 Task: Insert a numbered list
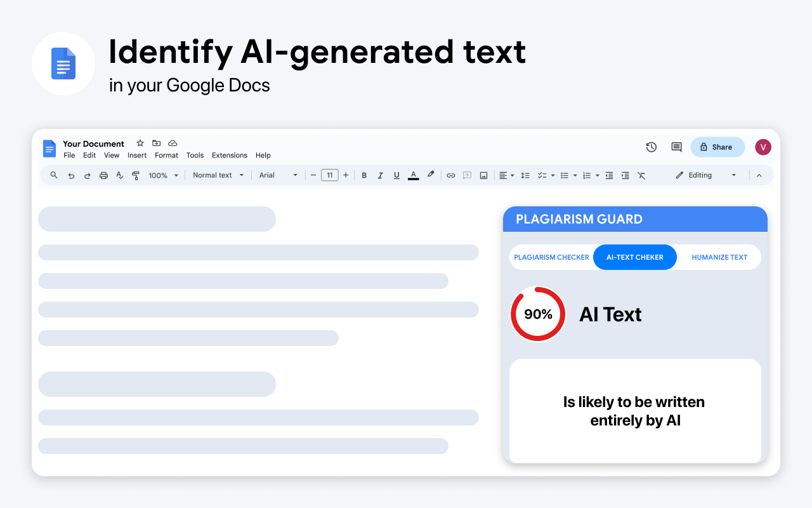tap(587, 175)
